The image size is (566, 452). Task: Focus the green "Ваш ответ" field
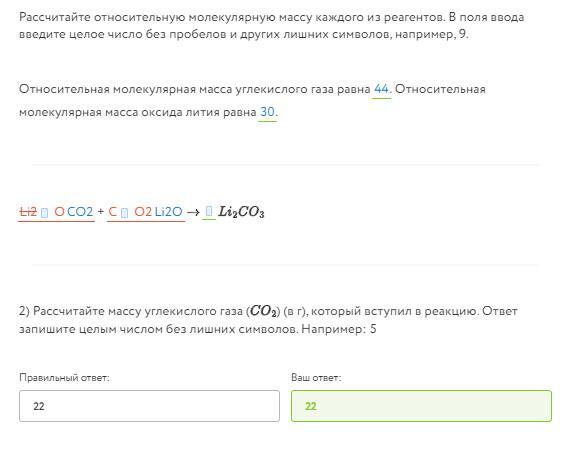coord(421,406)
